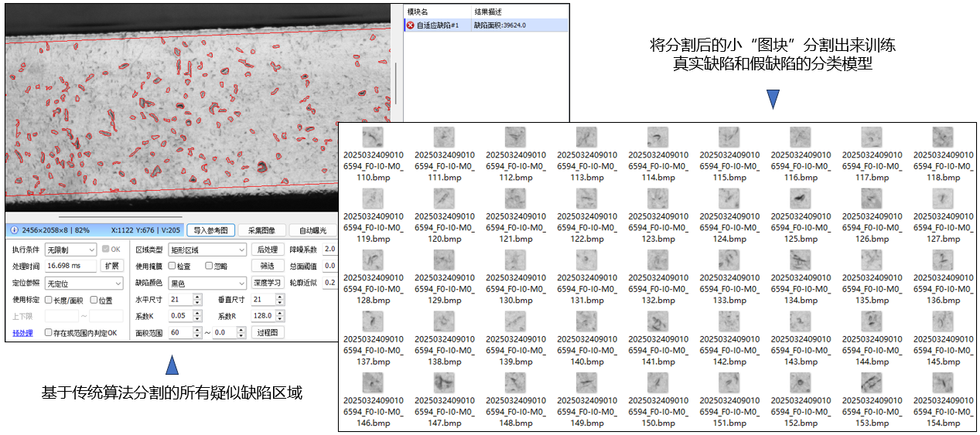Open the 执行条件 dropdown showing 无限制
The height and width of the screenshot is (435, 980).
pyautogui.click(x=70, y=250)
